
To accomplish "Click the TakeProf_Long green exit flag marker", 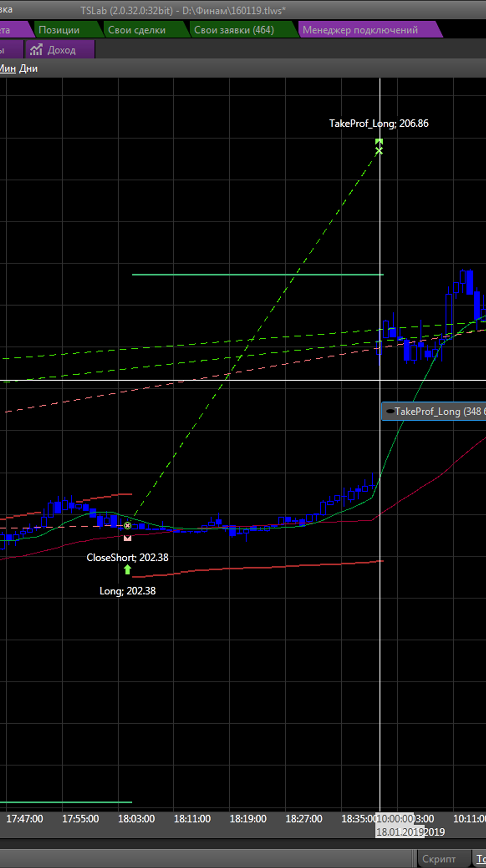I will [379, 141].
